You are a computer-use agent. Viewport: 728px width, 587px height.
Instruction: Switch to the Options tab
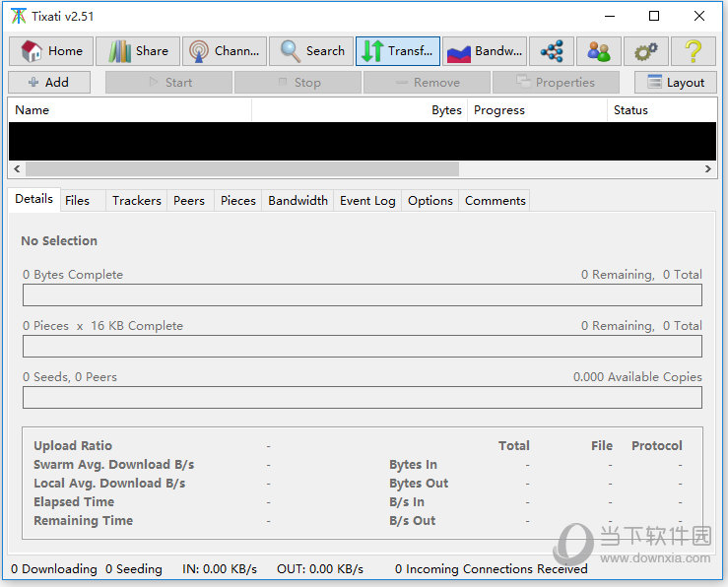click(430, 201)
